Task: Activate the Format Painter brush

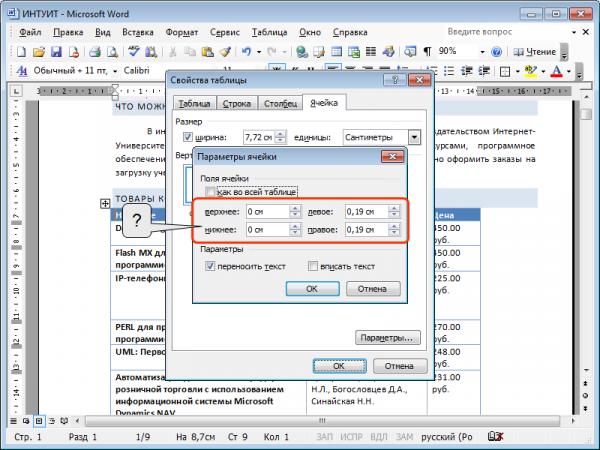Action: tap(225, 52)
